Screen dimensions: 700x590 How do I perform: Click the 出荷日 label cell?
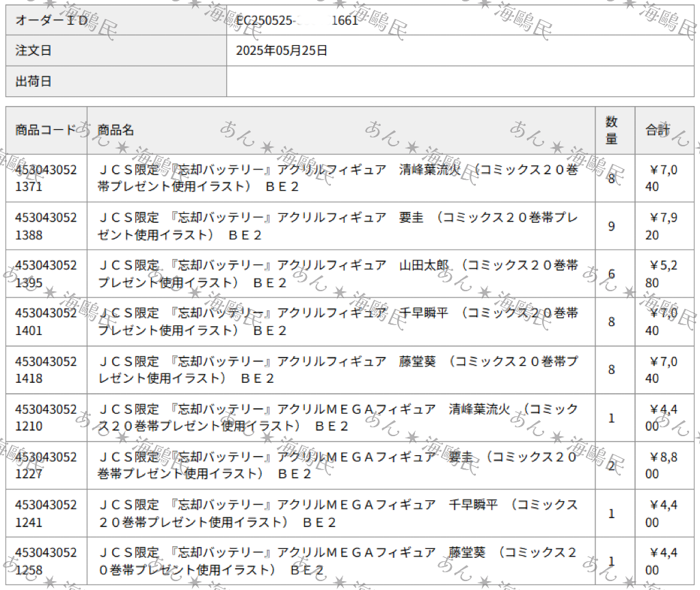click(x=116, y=81)
